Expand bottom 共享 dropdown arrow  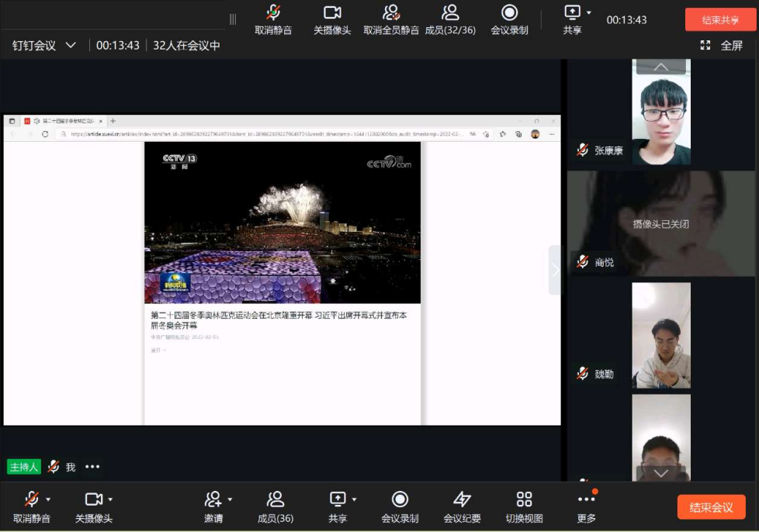pyautogui.click(x=354, y=499)
